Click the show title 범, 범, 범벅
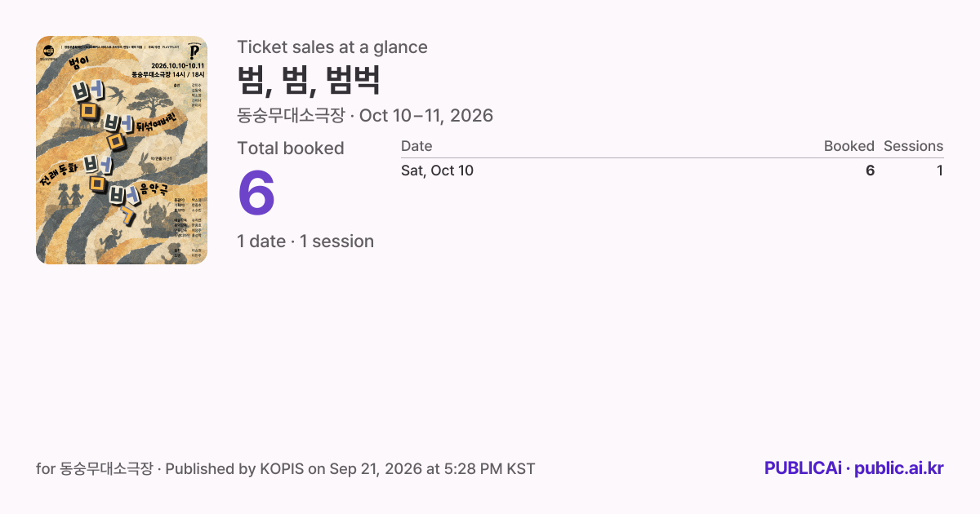Screen dimensions: 980x514 tap(309, 80)
